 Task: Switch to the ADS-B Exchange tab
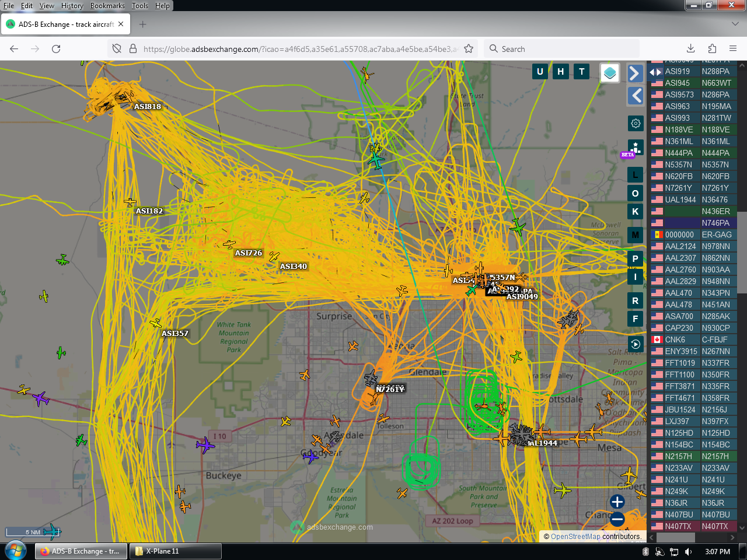[x=65, y=24]
